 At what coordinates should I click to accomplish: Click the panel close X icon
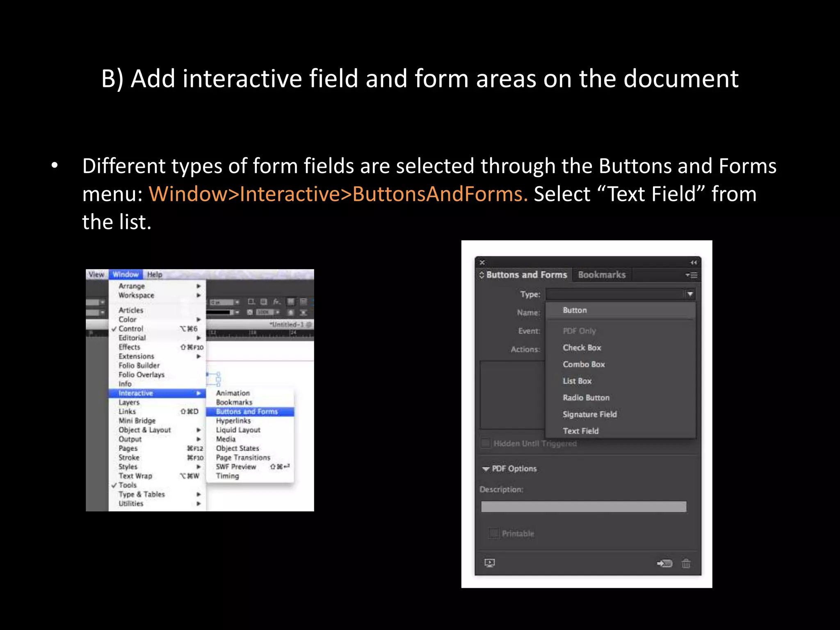point(482,262)
